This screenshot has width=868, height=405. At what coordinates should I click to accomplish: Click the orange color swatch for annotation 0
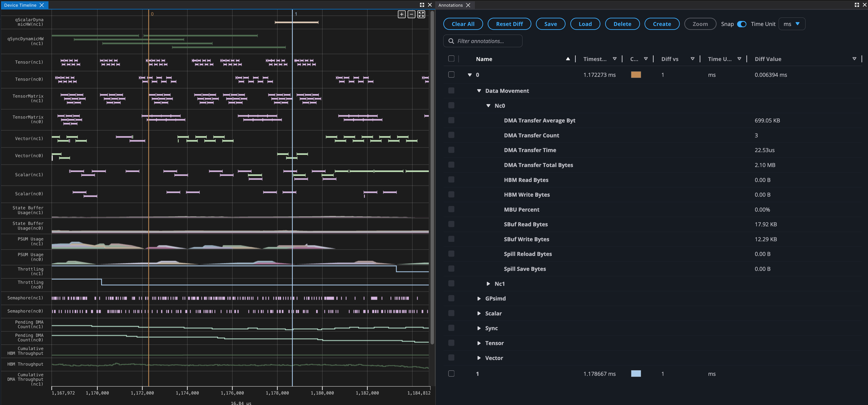(635, 75)
